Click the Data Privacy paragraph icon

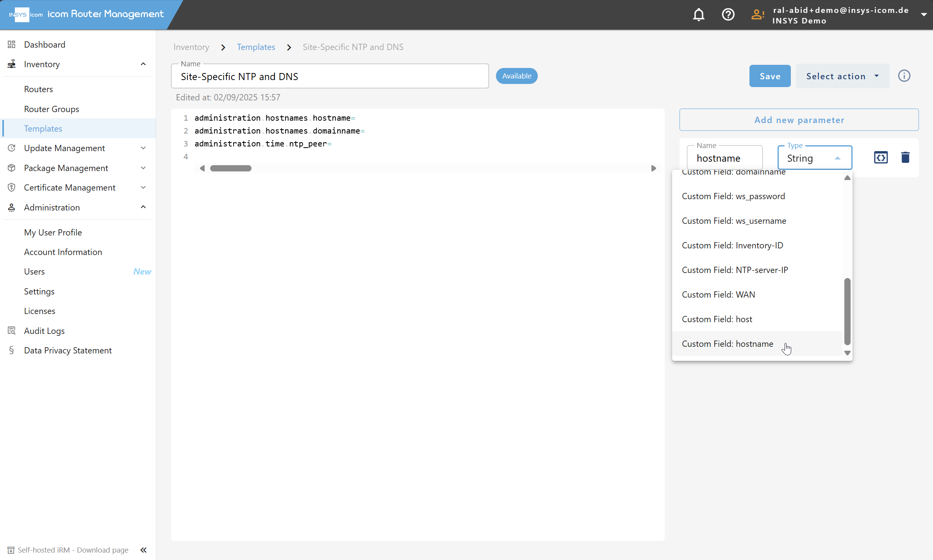tap(12, 350)
